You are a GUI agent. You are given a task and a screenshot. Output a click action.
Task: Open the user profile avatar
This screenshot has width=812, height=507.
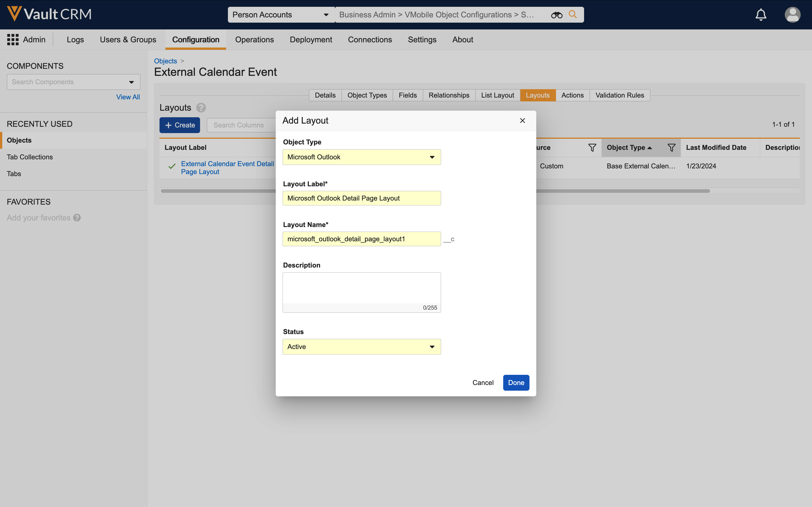(792, 15)
